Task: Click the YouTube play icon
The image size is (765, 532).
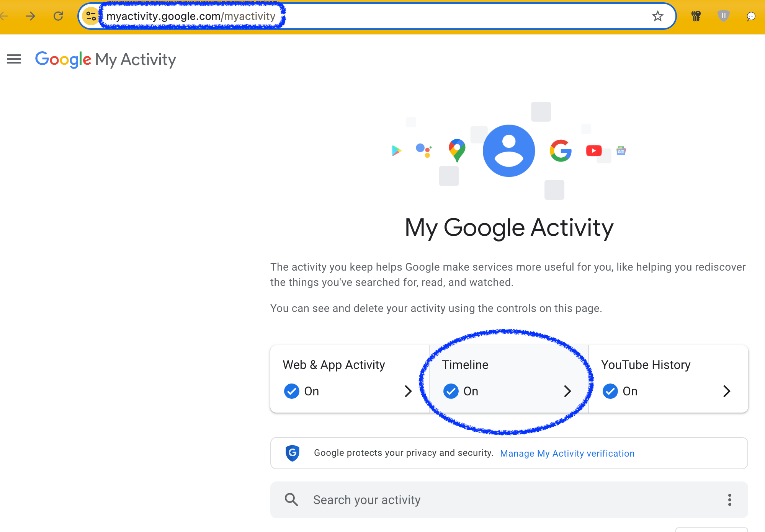Action: coord(594,150)
